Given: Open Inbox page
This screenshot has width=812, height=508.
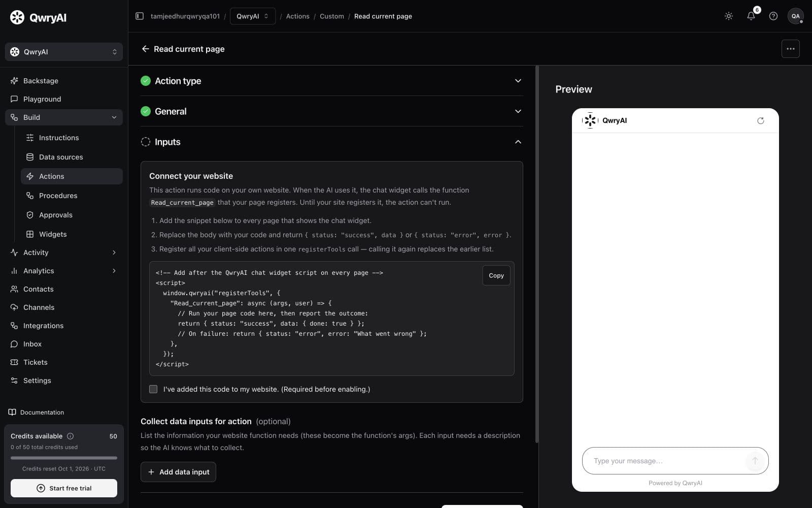Looking at the screenshot, I should 64,344.
